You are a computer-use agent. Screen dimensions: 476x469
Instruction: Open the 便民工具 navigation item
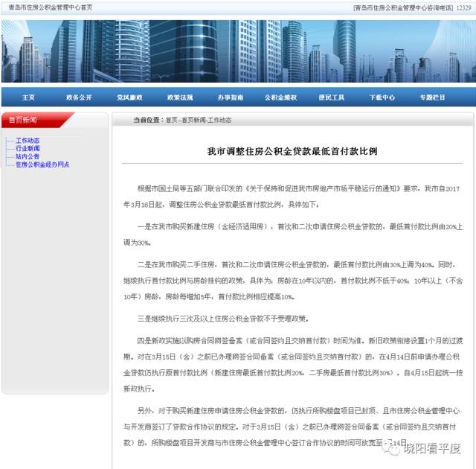331,98
